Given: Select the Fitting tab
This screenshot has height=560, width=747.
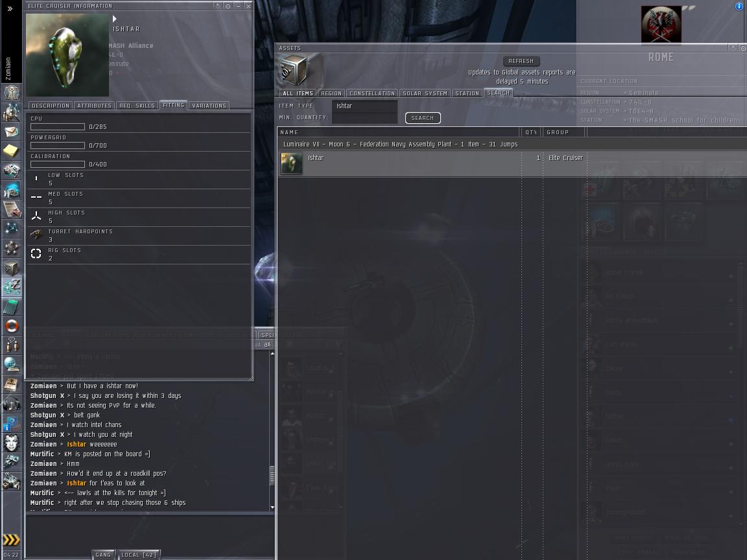Looking at the screenshot, I should (x=173, y=105).
